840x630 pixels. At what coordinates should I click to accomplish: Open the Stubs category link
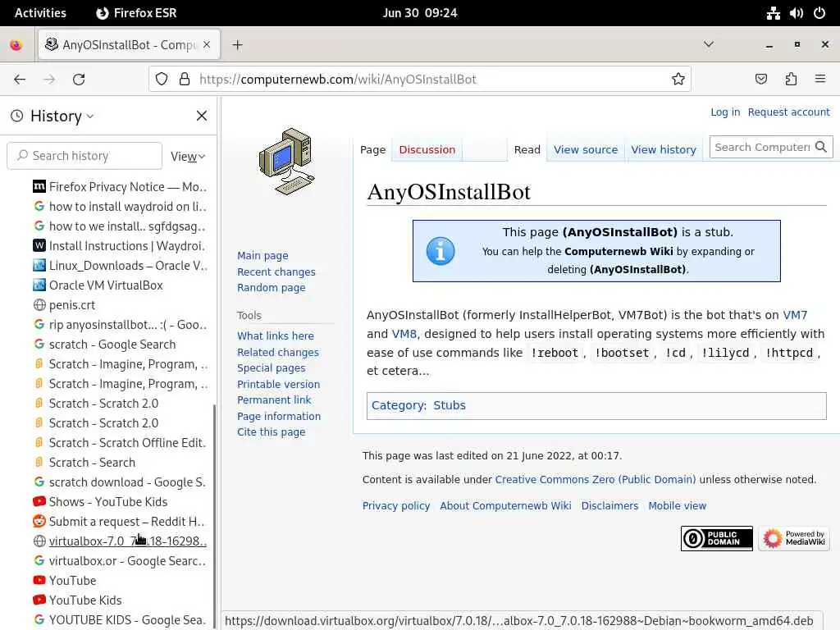tap(449, 405)
